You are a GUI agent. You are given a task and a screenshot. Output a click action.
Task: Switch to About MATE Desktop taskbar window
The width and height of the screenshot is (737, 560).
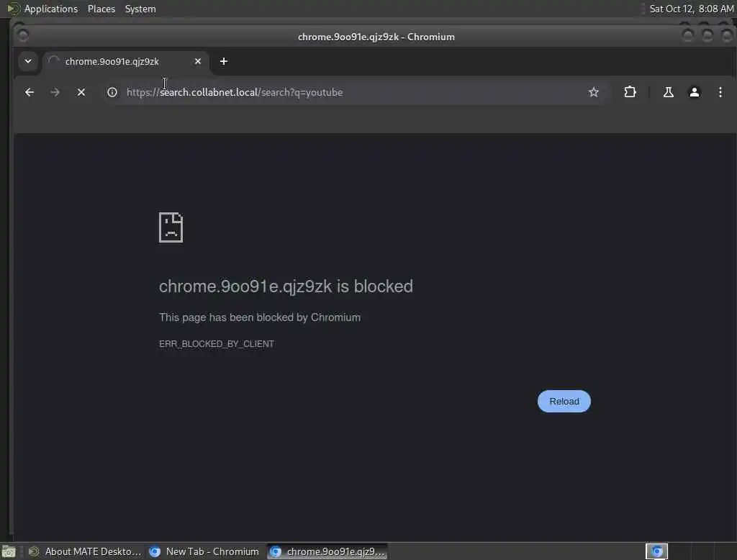point(85,551)
